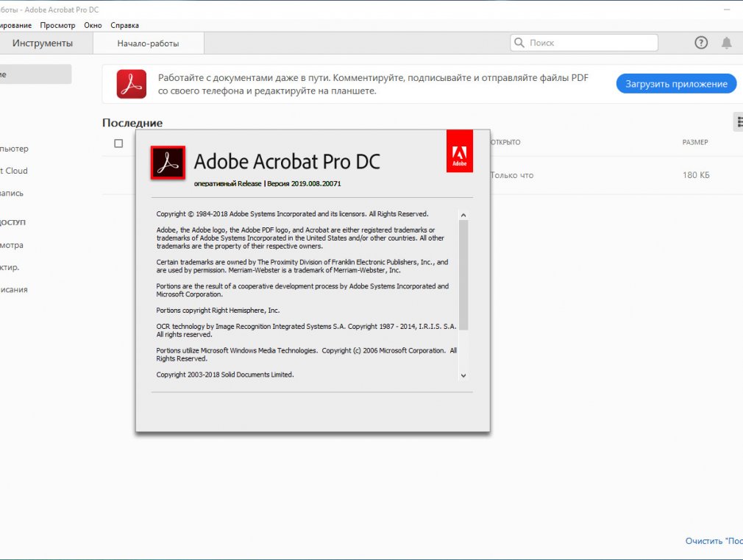743x560 pixels.
Task: Open the Справка menu
Action: [124, 25]
